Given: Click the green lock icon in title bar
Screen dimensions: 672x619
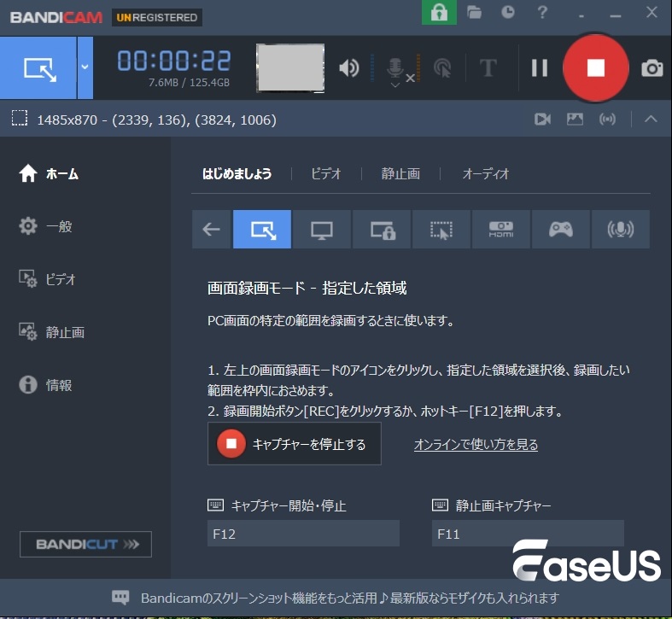Looking at the screenshot, I should pos(439,13).
